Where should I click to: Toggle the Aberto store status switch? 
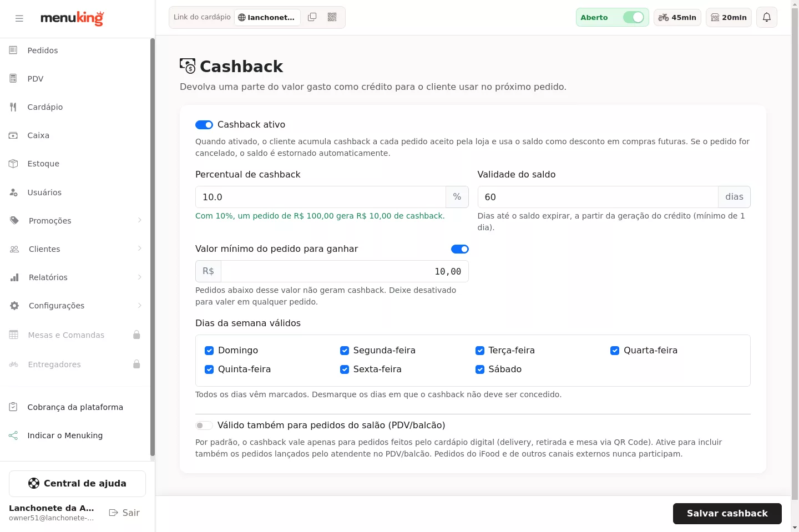pyautogui.click(x=633, y=17)
